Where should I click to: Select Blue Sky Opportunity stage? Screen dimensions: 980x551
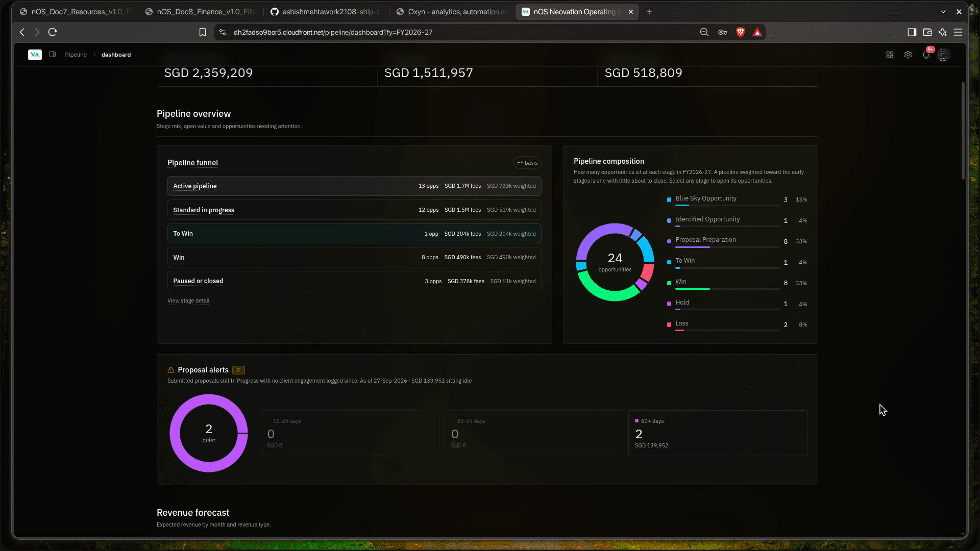[x=737, y=199]
